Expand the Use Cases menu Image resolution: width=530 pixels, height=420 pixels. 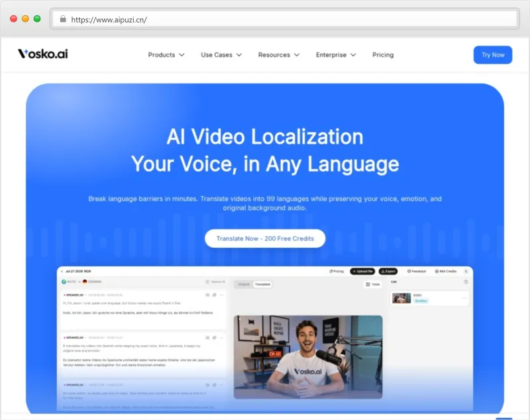(221, 55)
